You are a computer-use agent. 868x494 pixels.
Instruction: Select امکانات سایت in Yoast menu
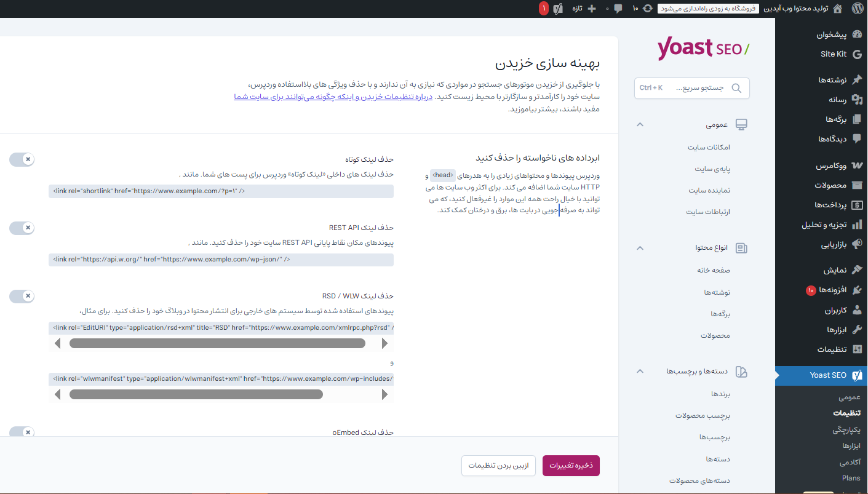(x=709, y=148)
